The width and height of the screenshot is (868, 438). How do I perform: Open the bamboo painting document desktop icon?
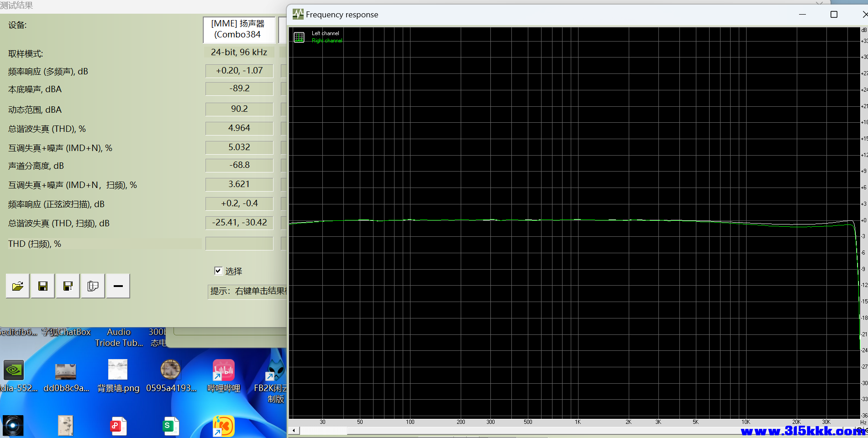pos(66,426)
